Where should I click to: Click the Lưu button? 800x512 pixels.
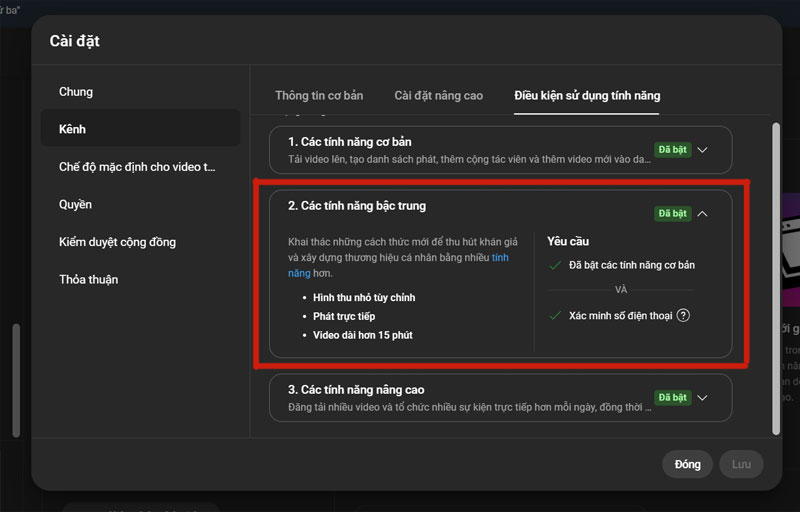[x=741, y=464]
